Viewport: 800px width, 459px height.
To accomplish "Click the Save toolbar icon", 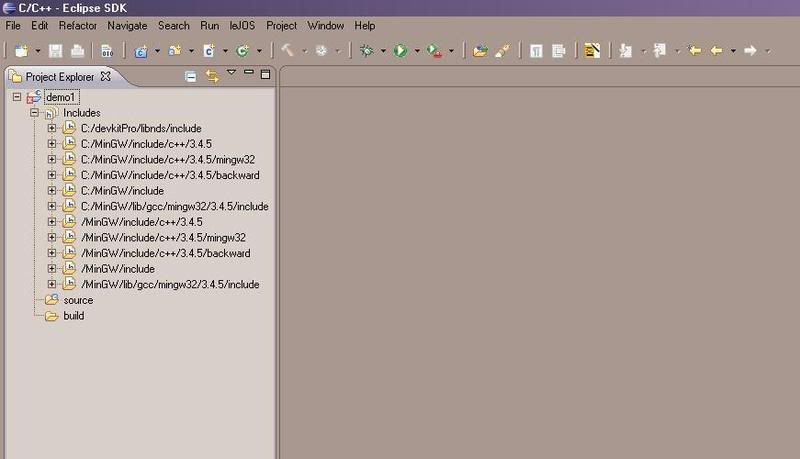I will pos(55,50).
